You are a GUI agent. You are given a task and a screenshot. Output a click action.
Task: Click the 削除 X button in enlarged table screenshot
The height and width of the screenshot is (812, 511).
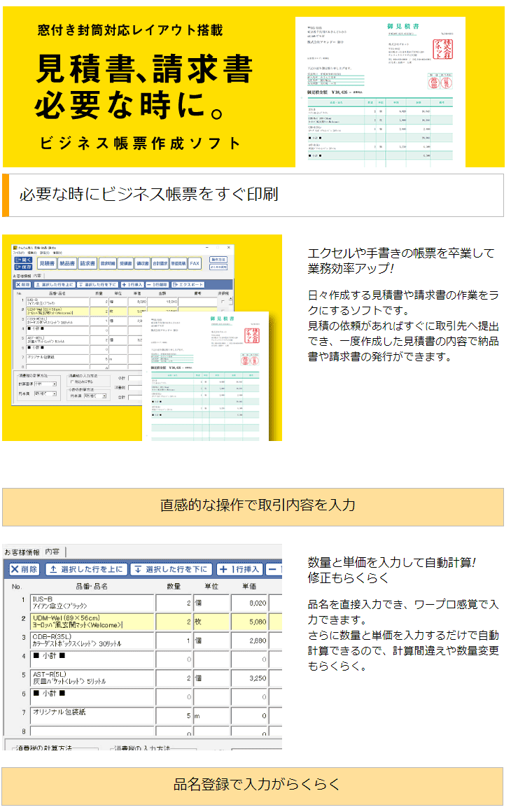click(x=24, y=569)
